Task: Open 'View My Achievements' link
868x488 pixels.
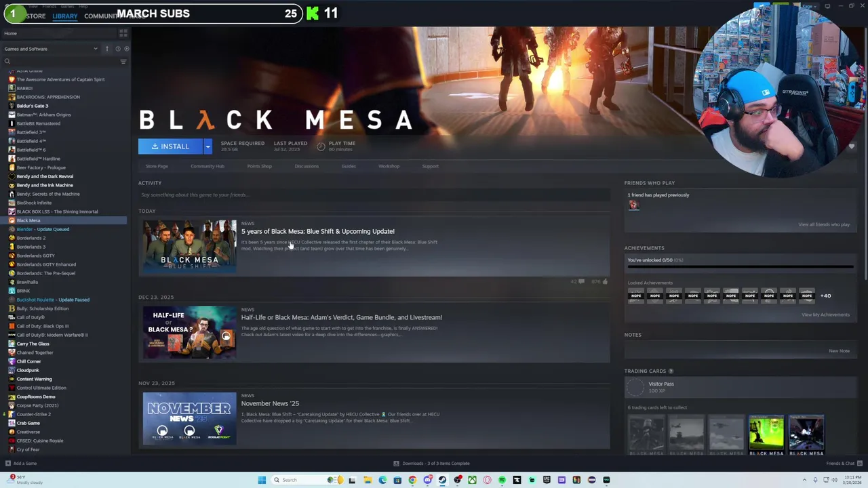Action: [825, 314]
